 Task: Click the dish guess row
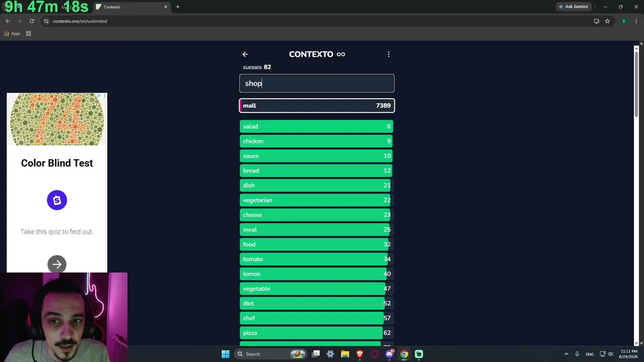317,186
